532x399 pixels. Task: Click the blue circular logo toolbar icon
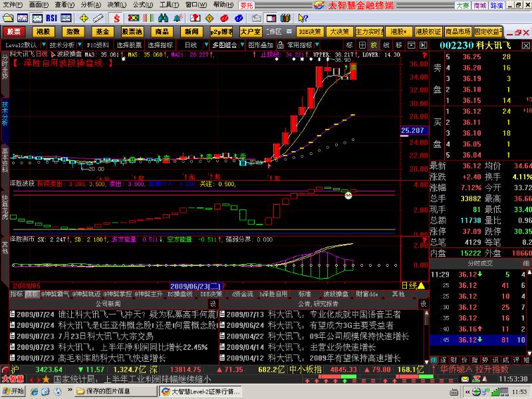click(239, 18)
